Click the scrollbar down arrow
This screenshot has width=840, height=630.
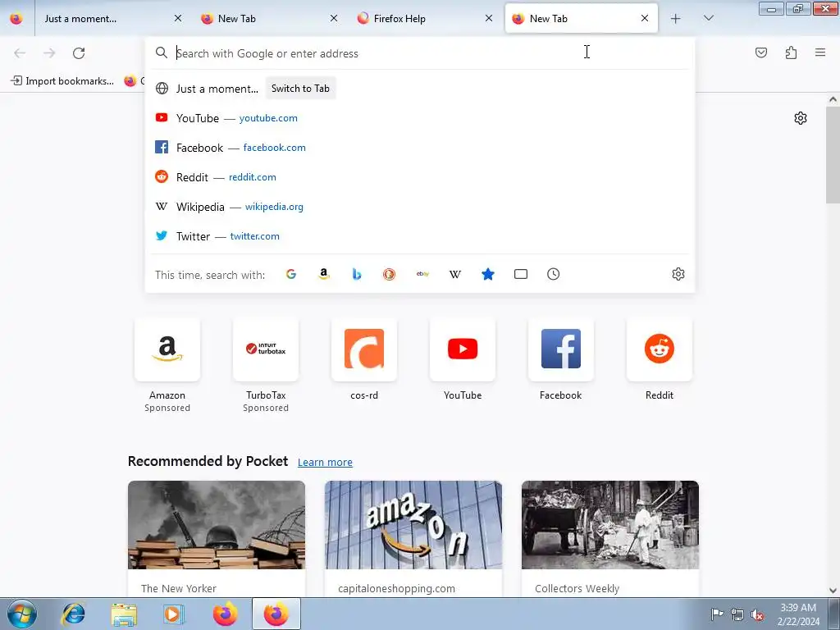[x=833, y=591]
